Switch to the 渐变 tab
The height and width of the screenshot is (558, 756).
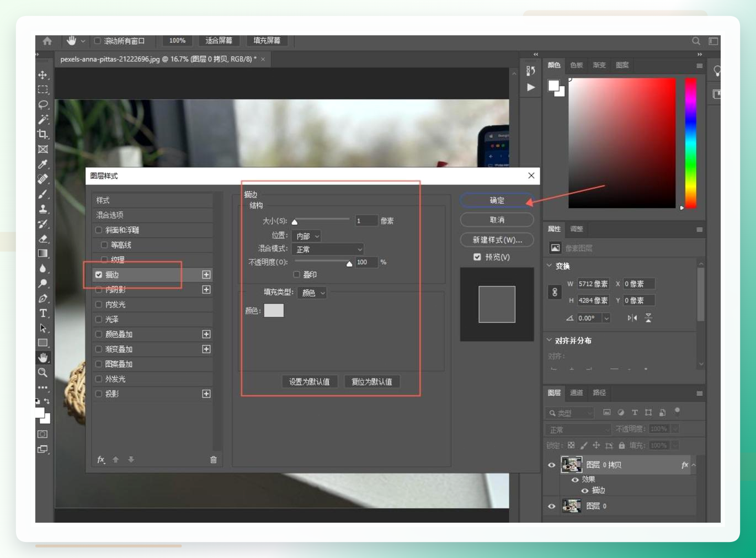click(x=599, y=65)
